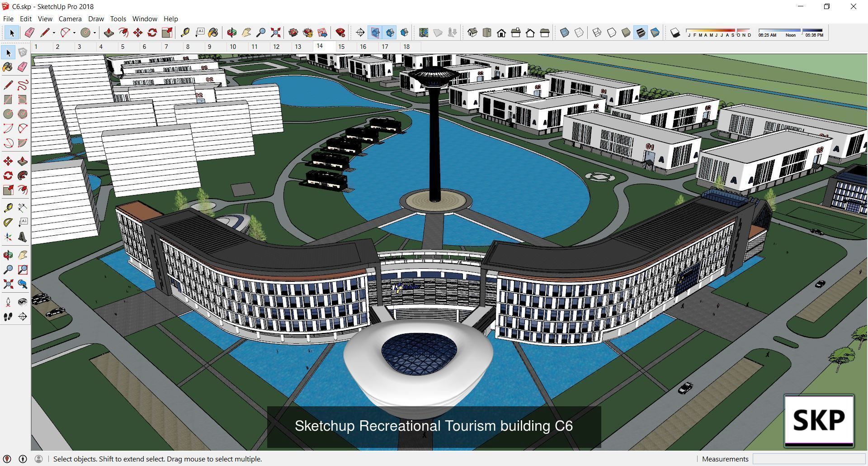Toggle X-Ray face style

tap(565, 33)
